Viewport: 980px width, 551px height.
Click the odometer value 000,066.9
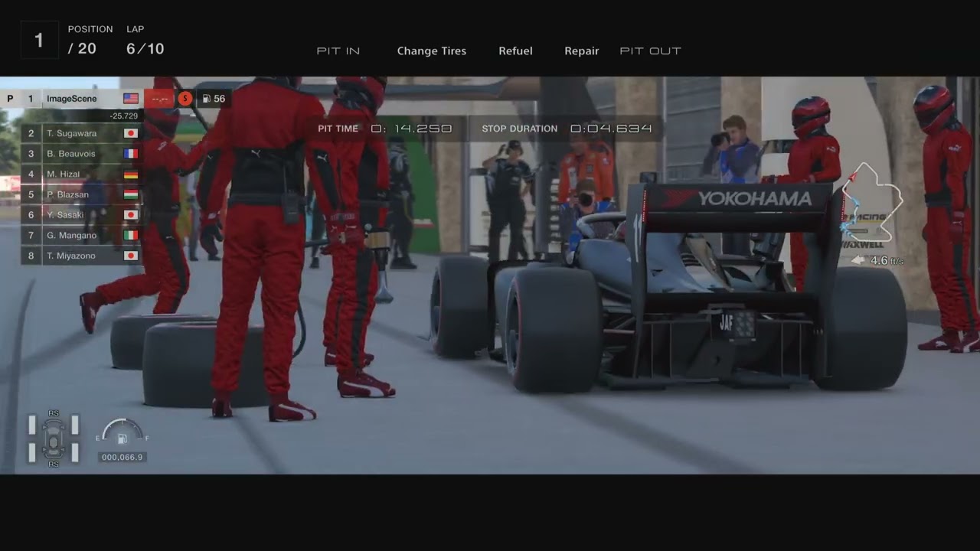(x=122, y=458)
